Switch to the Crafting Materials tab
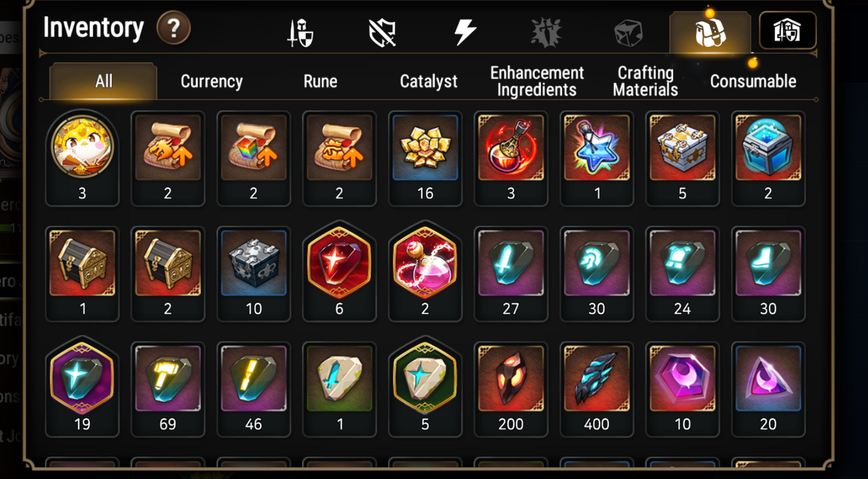 pos(646,81)
